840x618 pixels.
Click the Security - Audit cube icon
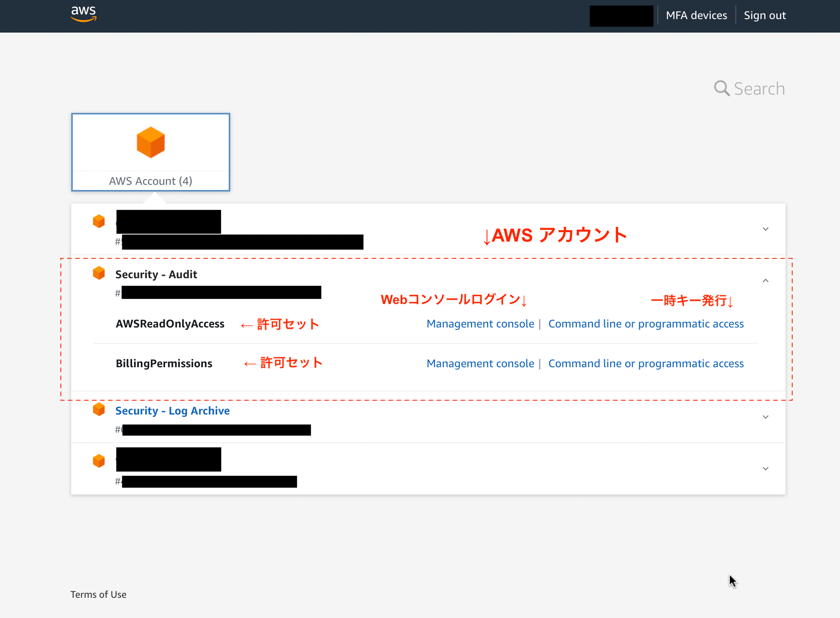99,273
